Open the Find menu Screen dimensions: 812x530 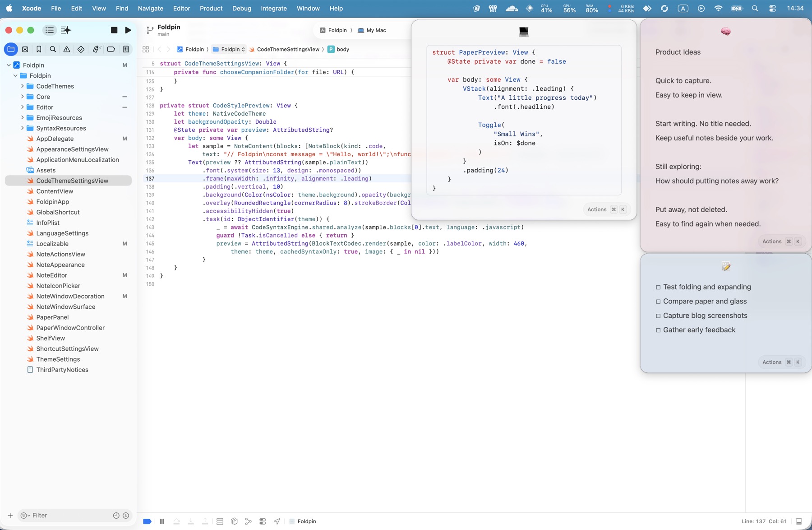click(122, 9)
